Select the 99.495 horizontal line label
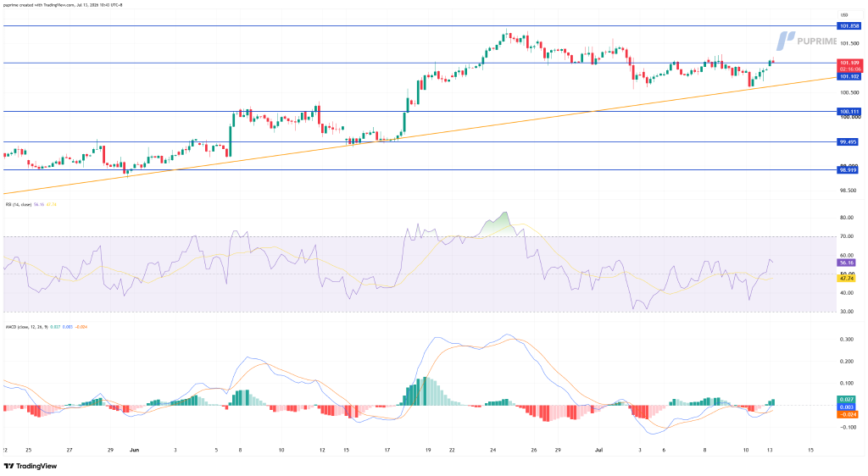Screen dimensions: 868x476 point(849,142)
